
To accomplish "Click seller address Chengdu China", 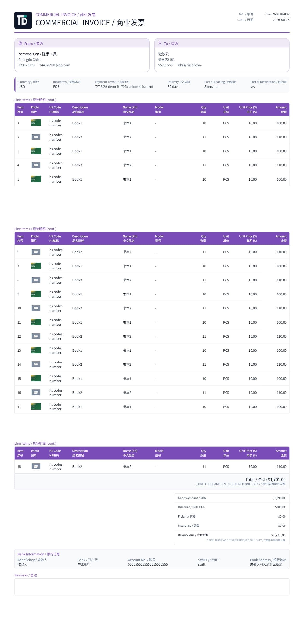I will click(x=30, y=60).
